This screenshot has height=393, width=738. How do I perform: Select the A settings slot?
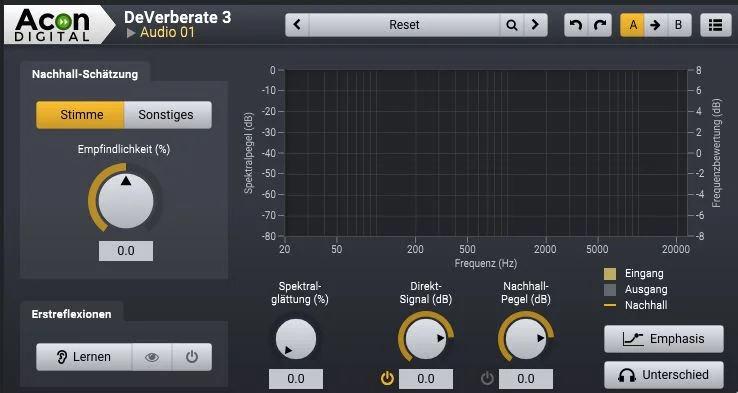(633, 25)
